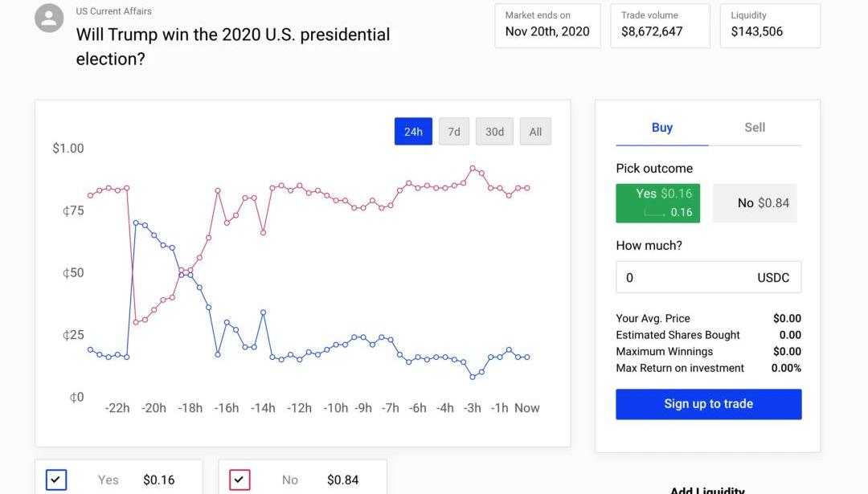Click the Now data point on red line
The height and width of the screenshot is (494, 868).
click(x=527, y=188)
